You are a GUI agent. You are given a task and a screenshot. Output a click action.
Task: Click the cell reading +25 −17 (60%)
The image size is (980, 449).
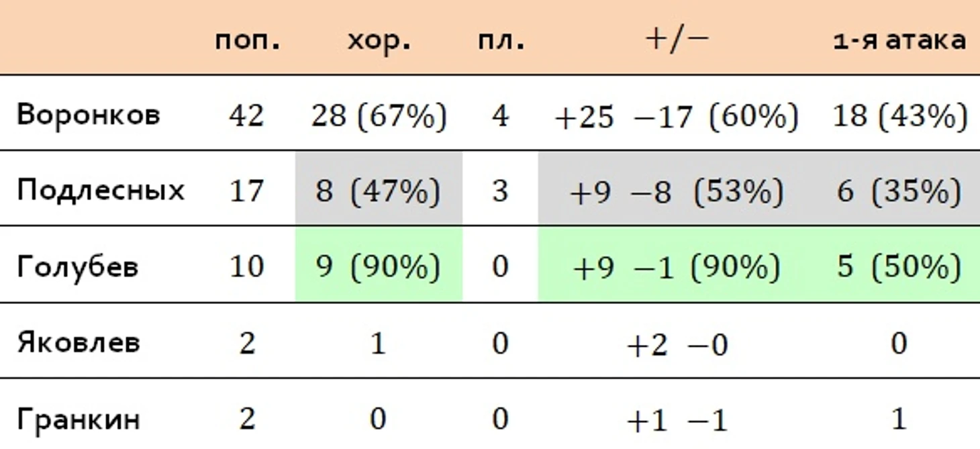pos(677,117)
